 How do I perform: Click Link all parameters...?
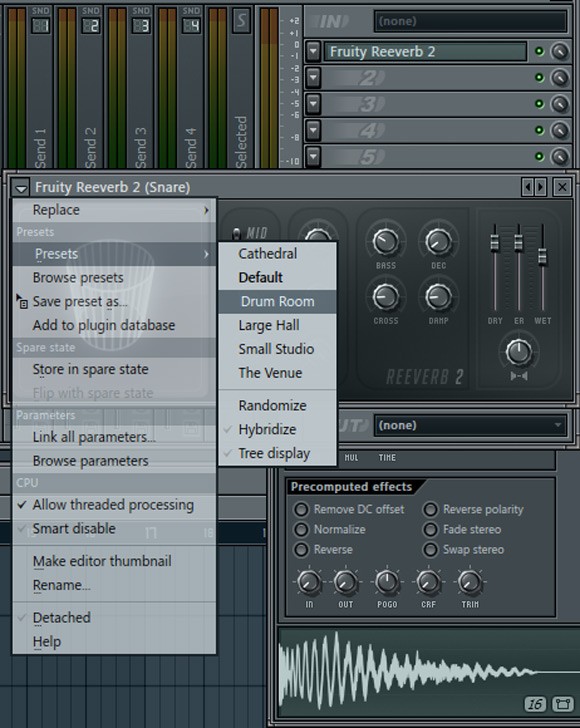[x=114, y=437]
